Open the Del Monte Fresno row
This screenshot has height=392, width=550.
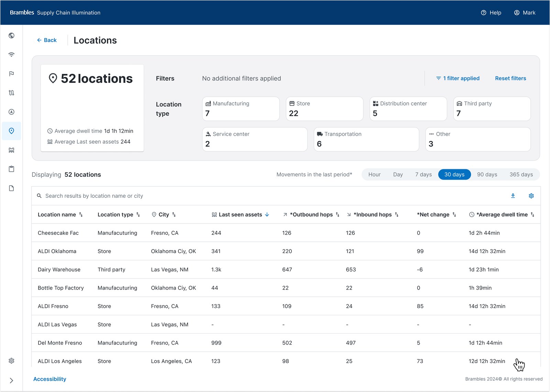[x=286, y=343]
